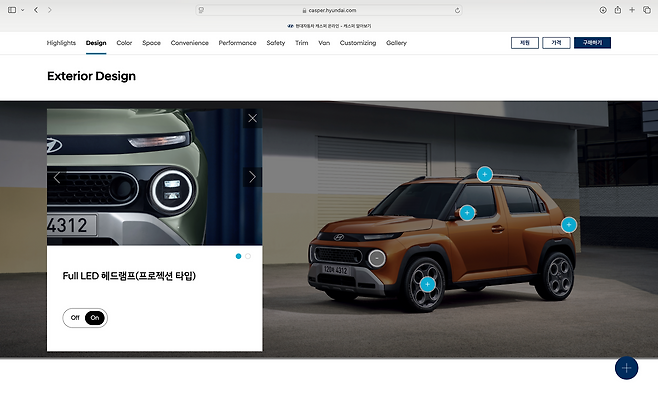Show the Safari sidebar
Image resolution: width=658 pixels, height=411 pixels.
[11, 9]
